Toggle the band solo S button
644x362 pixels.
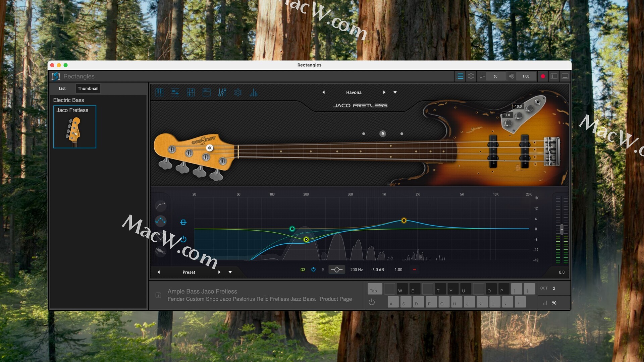(323, 269)
